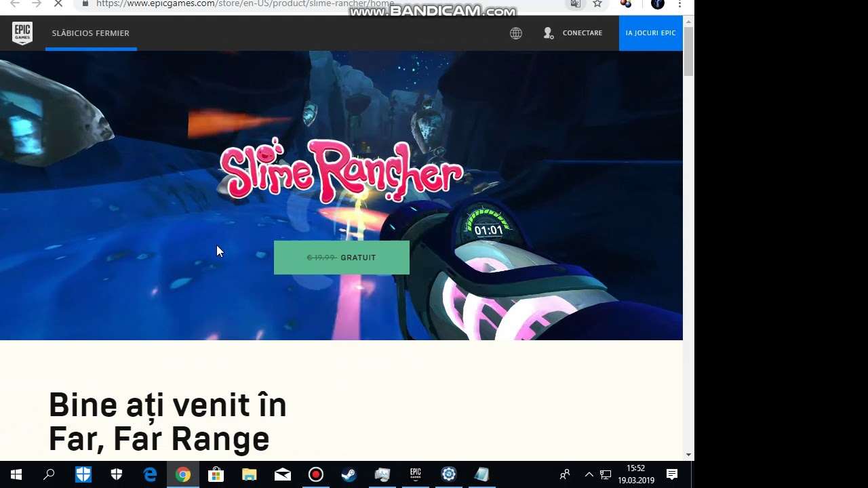Open Microsoft Store from taskbar
Screen dimensions: 868x488
[216, 474]
